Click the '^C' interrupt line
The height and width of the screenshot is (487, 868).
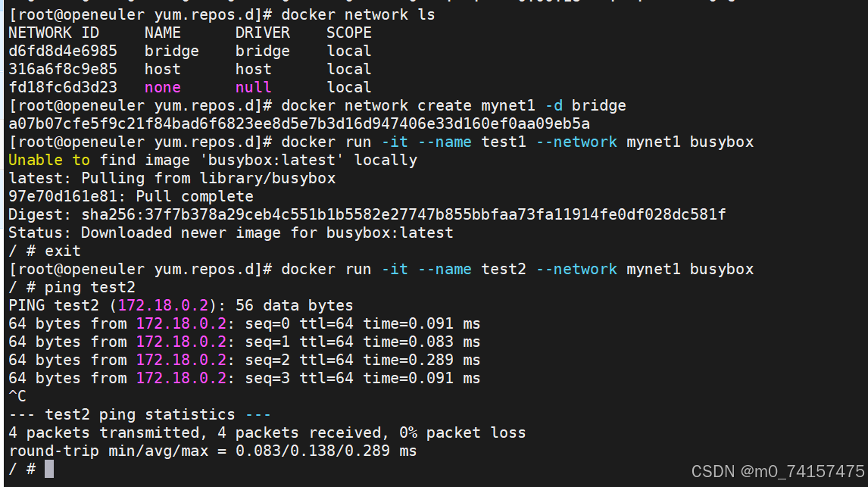(17, 397)
